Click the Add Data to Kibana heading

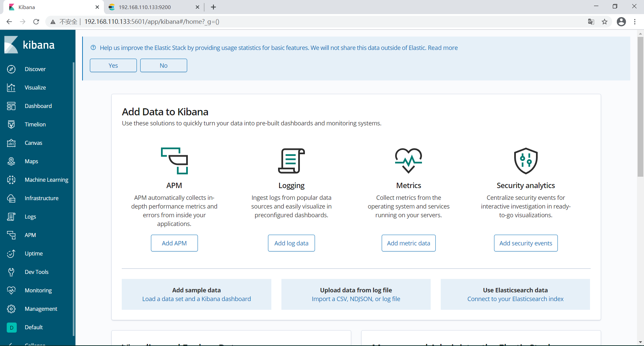pos(165,112)
